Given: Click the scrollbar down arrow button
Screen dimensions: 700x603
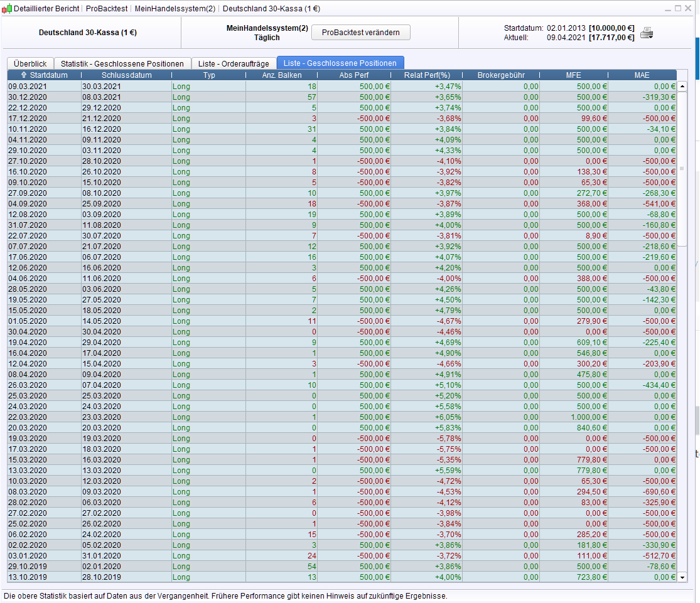Looking at the screenshot, I should coord(682,577).
